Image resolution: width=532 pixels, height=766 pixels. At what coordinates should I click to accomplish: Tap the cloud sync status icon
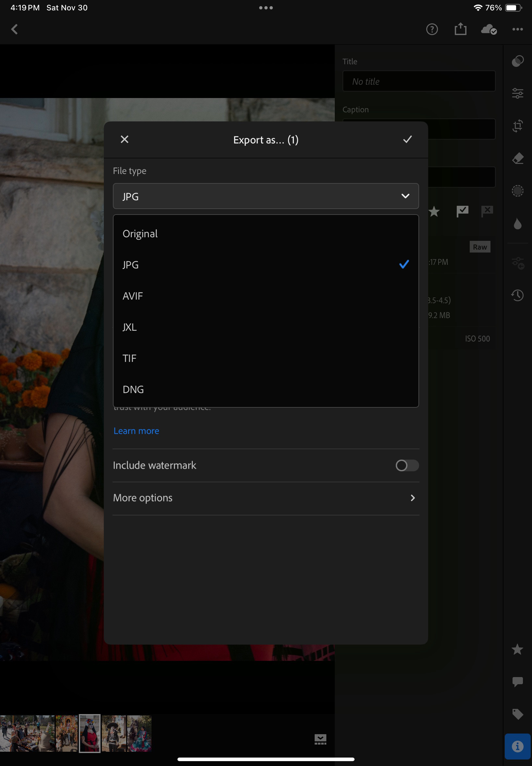(489, 29)
